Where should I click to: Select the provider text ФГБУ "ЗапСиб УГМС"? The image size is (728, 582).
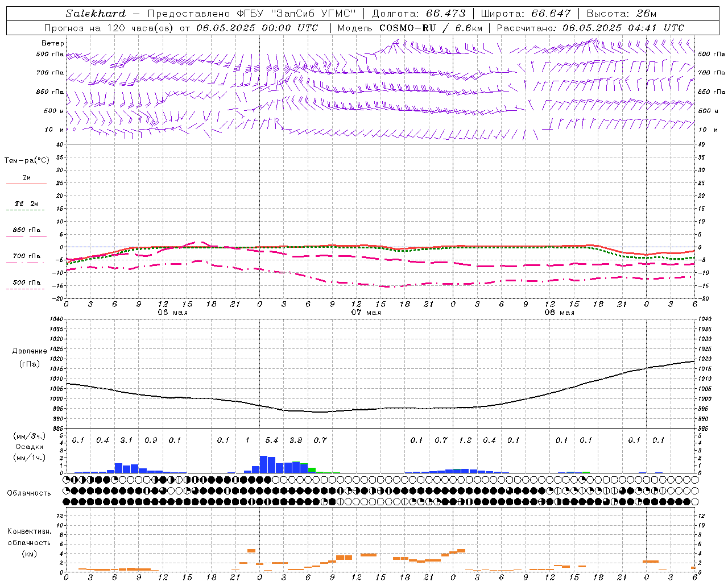coord(295,14)
